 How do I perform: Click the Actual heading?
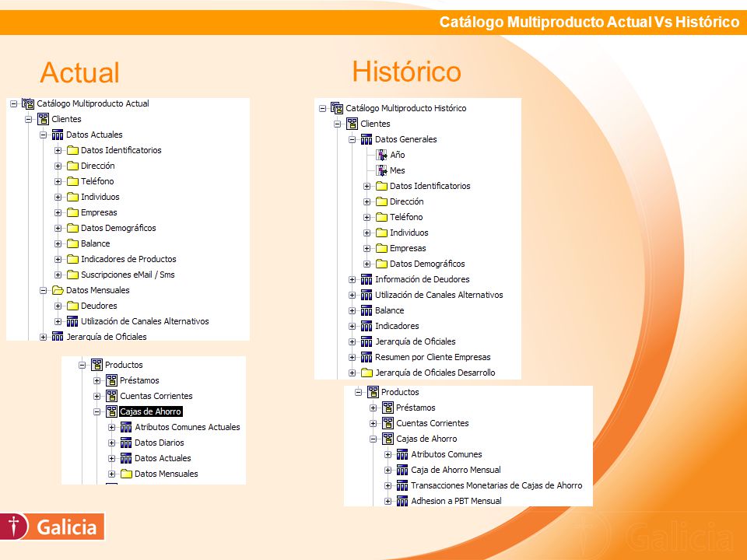click(79, 72)
